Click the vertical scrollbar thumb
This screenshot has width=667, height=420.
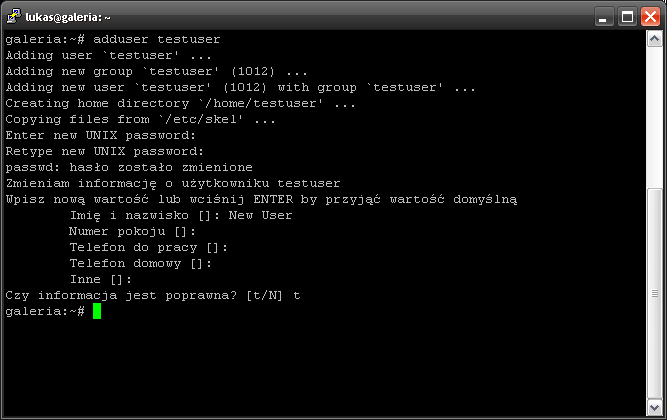(654, 293)
